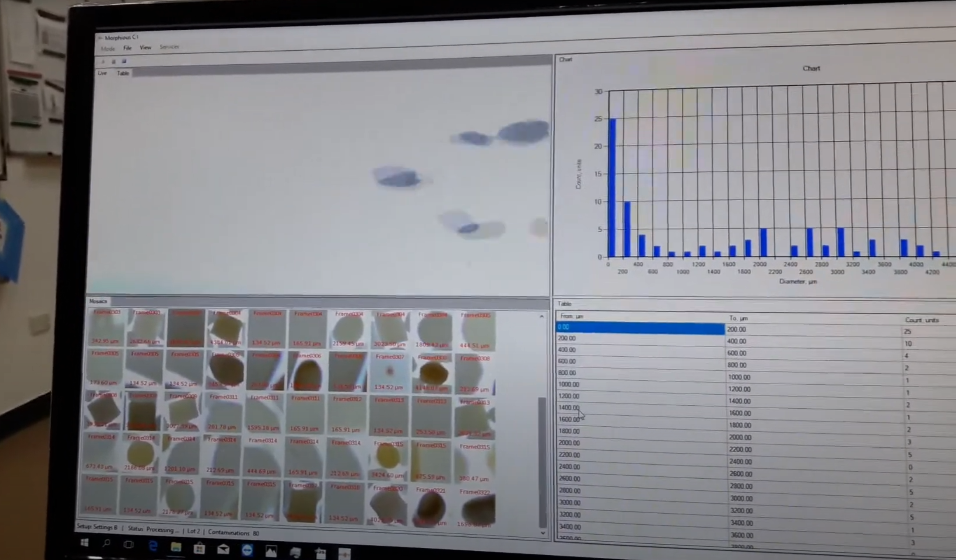Image resolution: width=956 pixels, height=560 pixels.
Task: Open mosaic thumbnail labeled 1809.43 µm
Action: point(433,330)
